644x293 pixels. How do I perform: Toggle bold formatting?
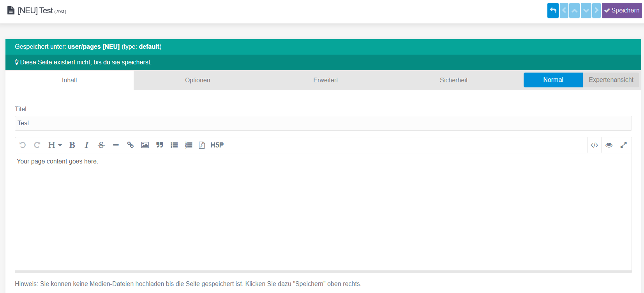click(72, 145)
